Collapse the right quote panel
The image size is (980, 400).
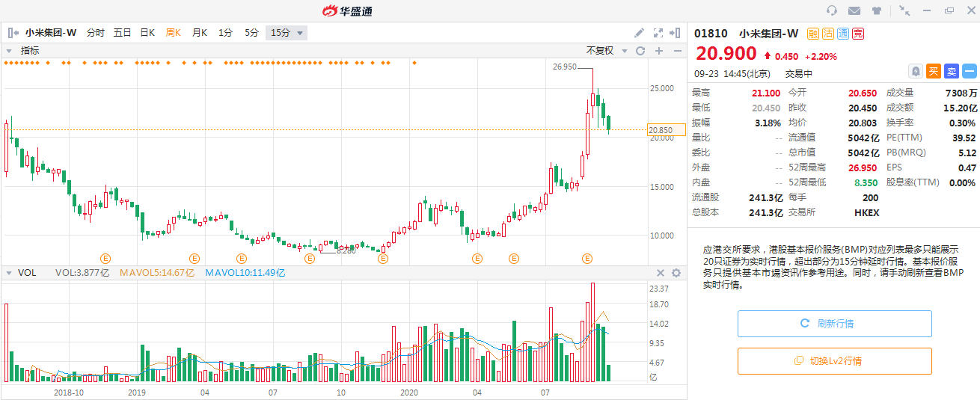tap(676, 33)
